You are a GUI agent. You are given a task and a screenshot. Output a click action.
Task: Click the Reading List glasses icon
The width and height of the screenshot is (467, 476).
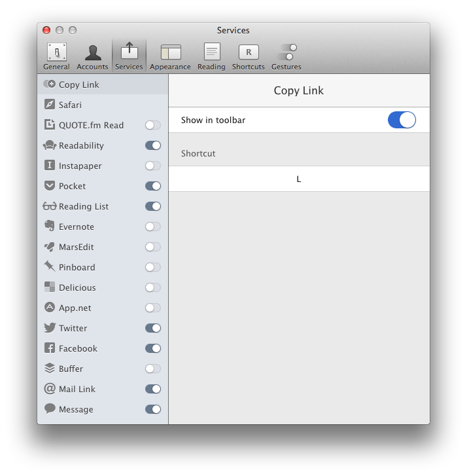pyautogui.click(x=50, y=206)
